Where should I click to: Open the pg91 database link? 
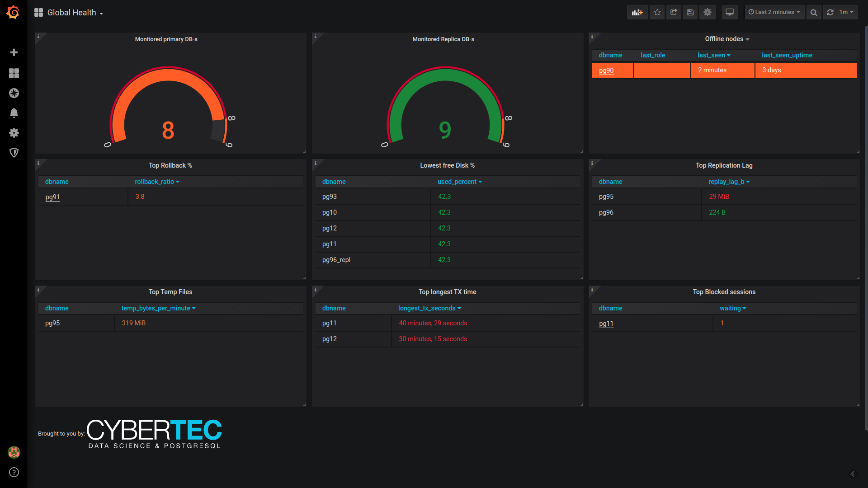[52, 197]
